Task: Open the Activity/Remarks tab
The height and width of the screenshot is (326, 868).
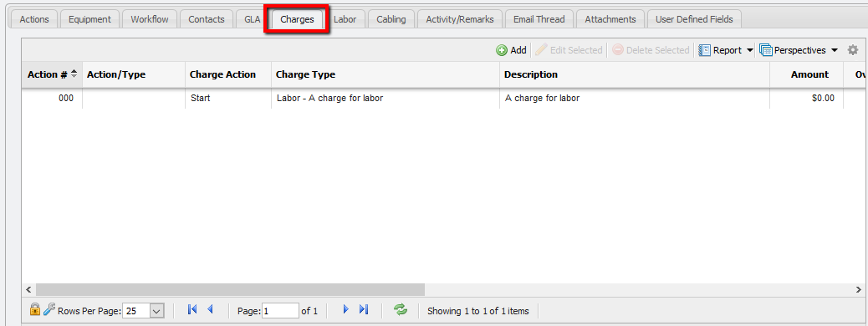Action: 460,19
